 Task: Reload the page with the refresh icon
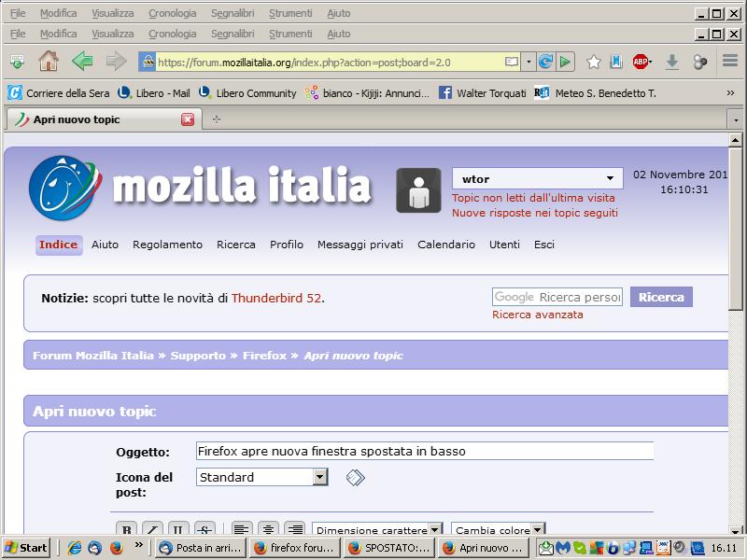pos(545,62)
